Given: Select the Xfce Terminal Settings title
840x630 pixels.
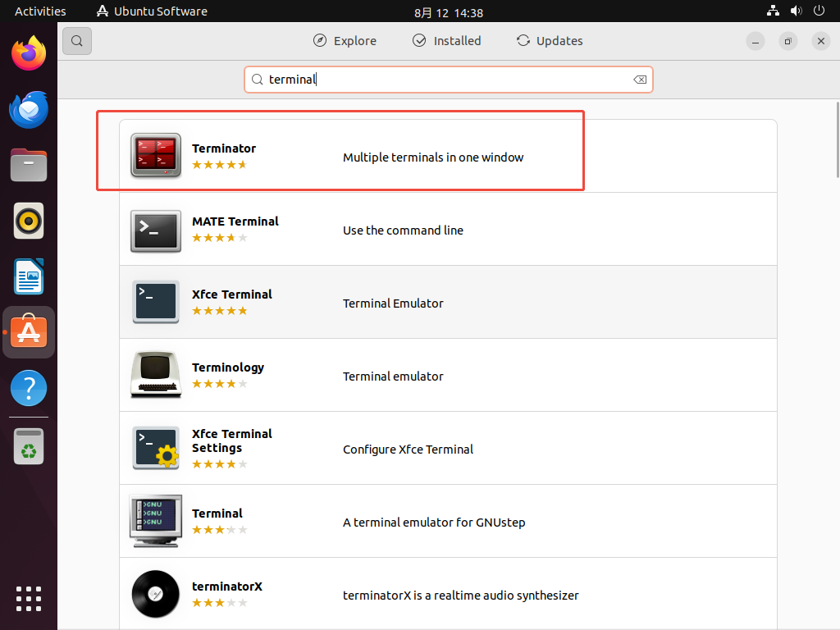Looking at the screenshot, I should [x=232, y=441].
